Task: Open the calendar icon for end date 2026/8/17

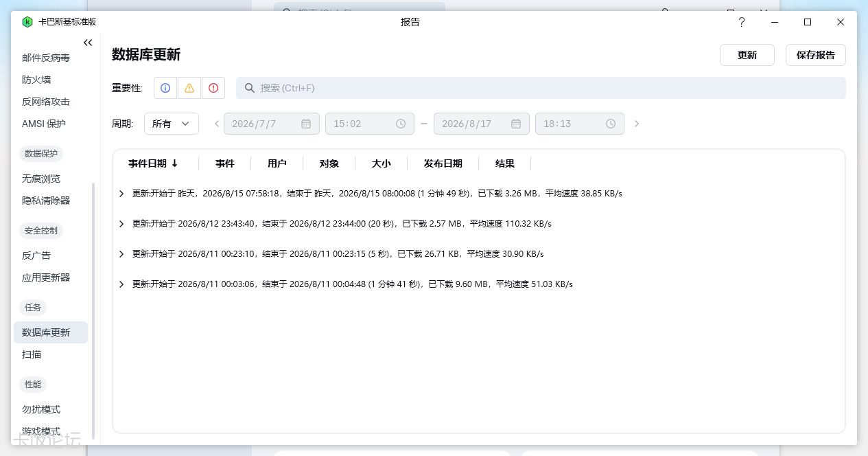Action: click(x=516, y=124)
